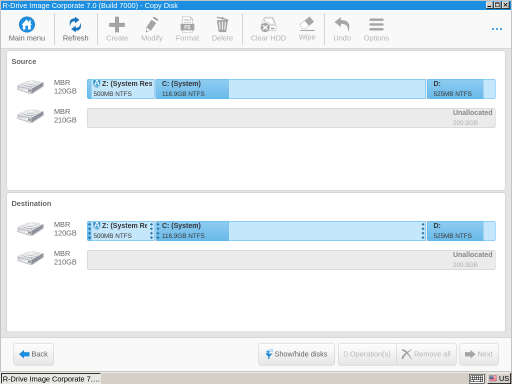Screen dimensions: 512x384
Task: Click the Delete trash icon
Action: tap(222, 29)
